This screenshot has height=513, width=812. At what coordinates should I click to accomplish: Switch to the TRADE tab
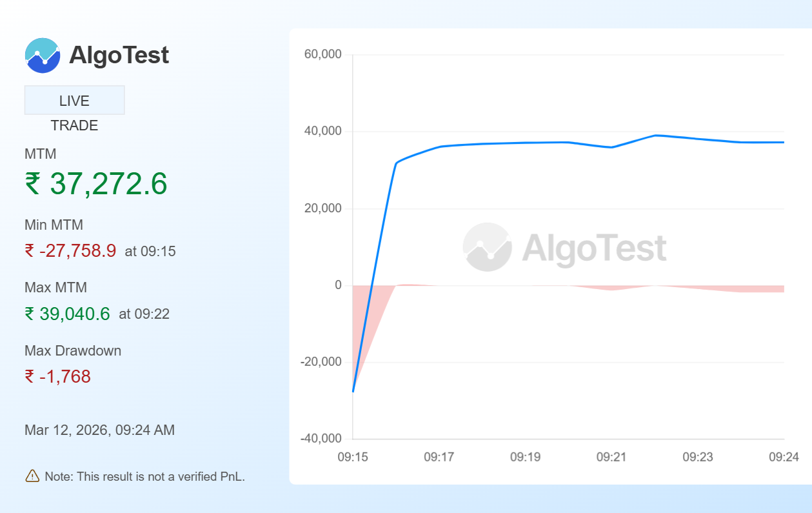(x=74, y=125)
